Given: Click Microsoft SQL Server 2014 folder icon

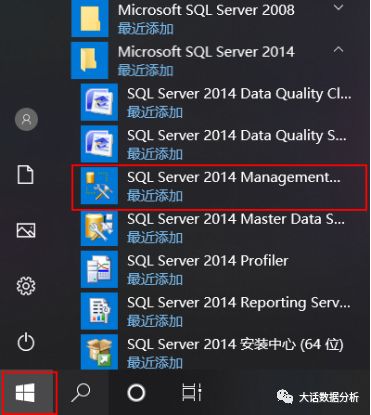Looking at the screenshot, I should (90, 60).
